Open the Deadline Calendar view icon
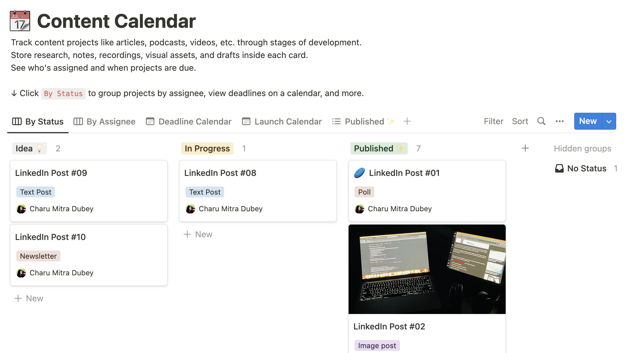Screen dimensions: 644x353 (x=150, y=121)
